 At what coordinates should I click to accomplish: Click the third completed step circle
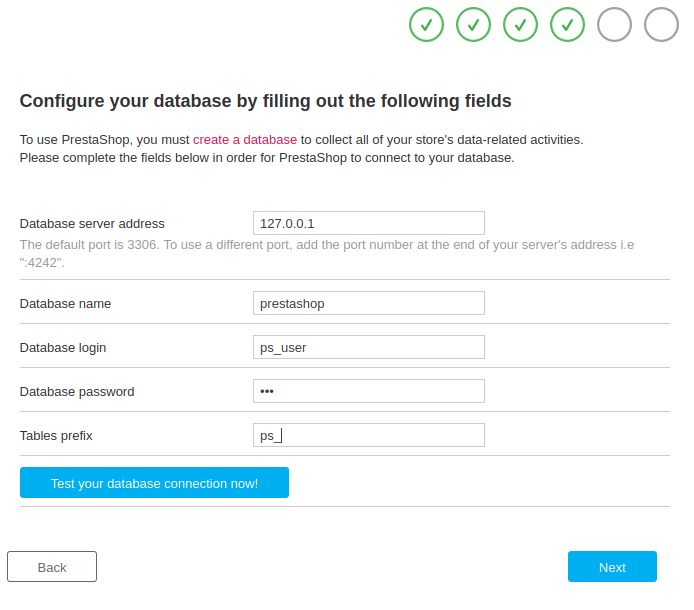pos(520,24)
